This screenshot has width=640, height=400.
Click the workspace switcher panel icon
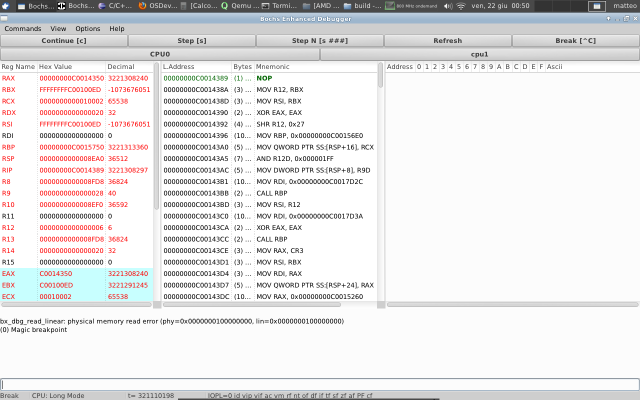point(597,6)
